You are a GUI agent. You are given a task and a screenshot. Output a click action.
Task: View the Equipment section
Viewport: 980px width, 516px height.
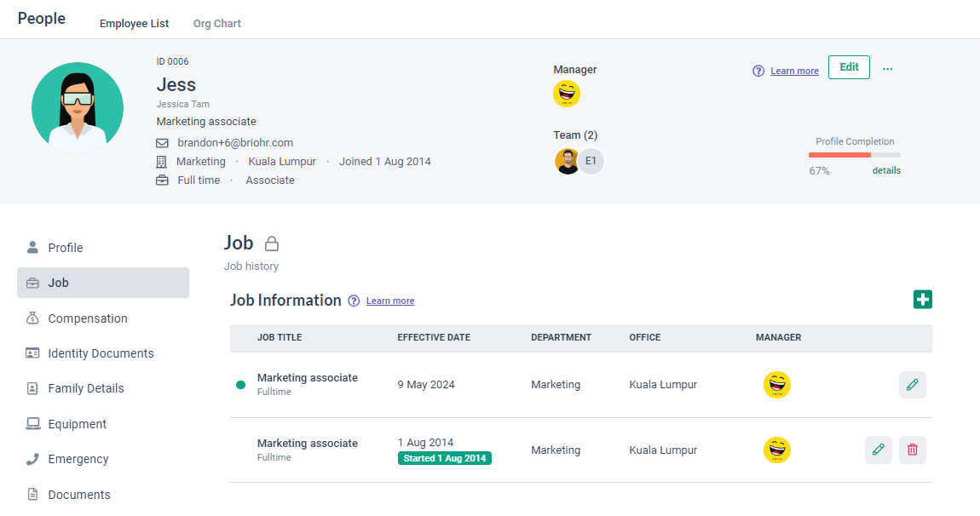click(x=77, y=423)
